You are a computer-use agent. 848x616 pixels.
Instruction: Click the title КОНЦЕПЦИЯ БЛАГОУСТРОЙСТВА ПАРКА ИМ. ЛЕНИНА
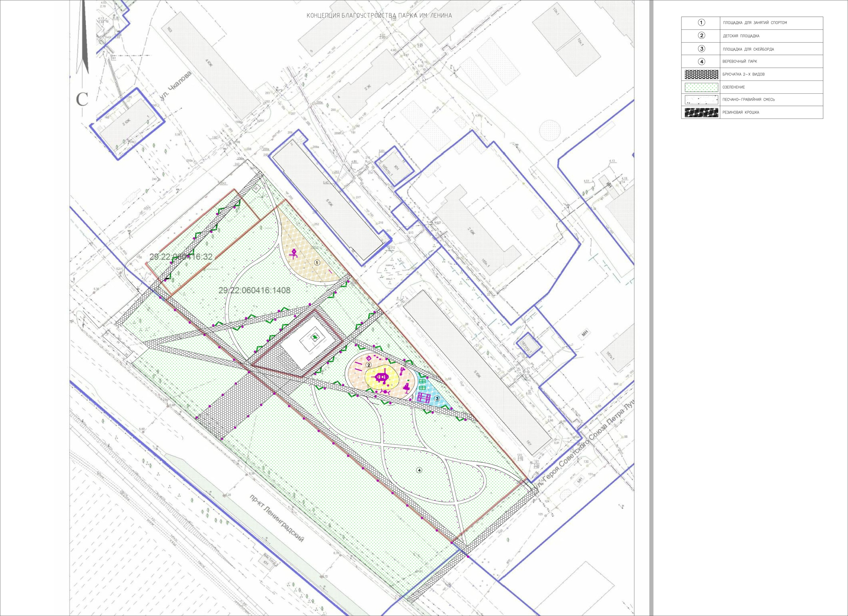(379, 16)
